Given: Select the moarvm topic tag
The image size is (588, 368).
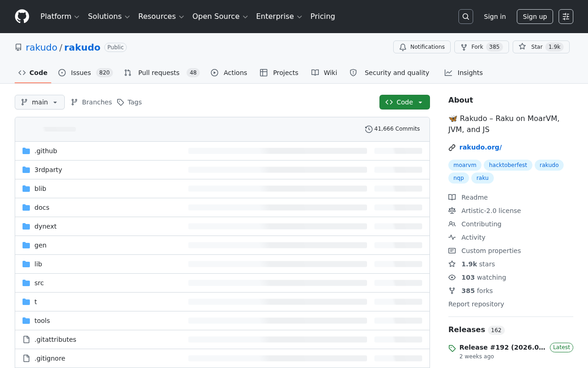Looking at the screenshot, I should [465, 165].
